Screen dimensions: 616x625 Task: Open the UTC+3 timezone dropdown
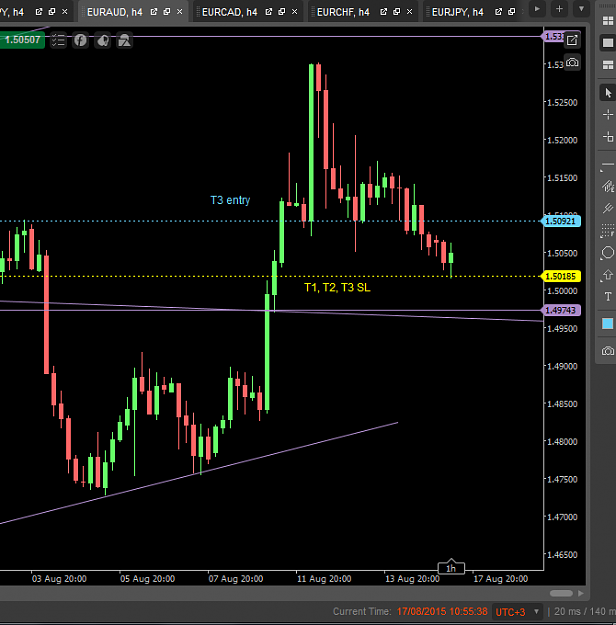[x=518, y=611]
